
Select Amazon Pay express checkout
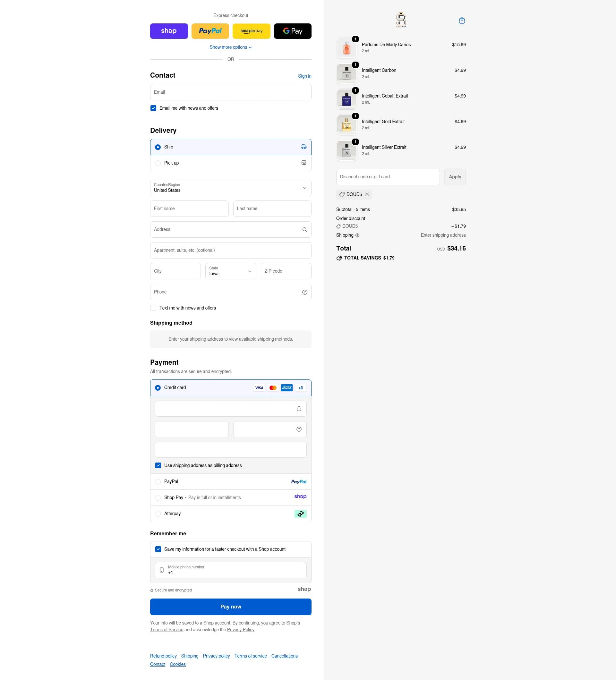click(x=251, y=31)
